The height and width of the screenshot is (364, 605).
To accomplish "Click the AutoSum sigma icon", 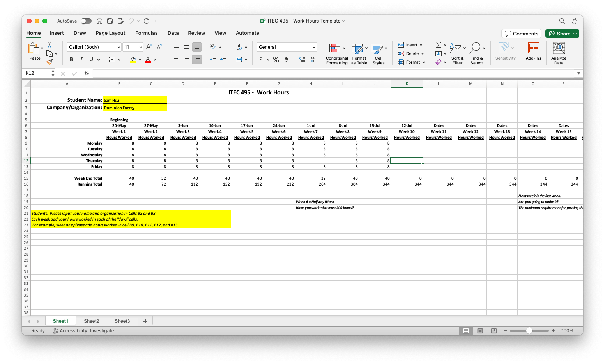I will (x=439, y=45).
